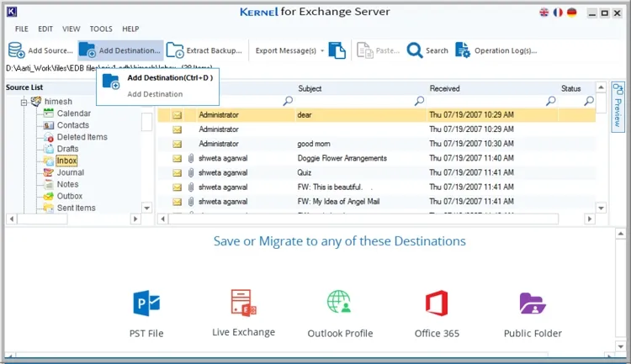
Task: Switch language to English flag
Action: coord(544,13)
